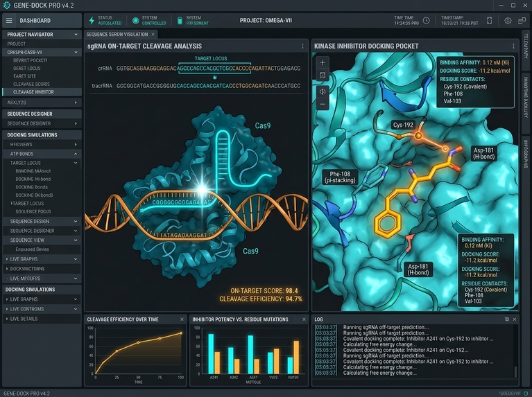This screenshot has height=397, width=532.
Task: Close the LOG panel
Action: click(x=515, y=319)
